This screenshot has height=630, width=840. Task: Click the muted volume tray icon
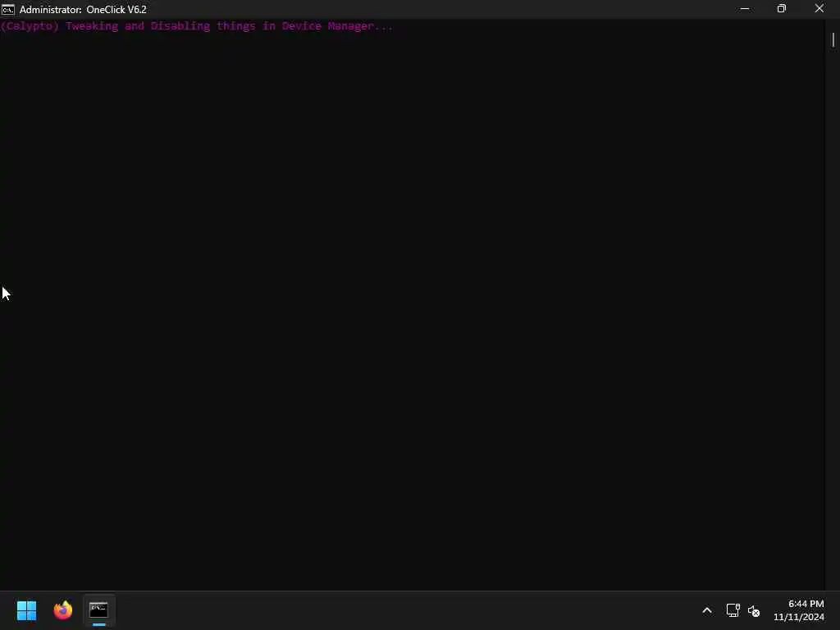coord(754,610)
